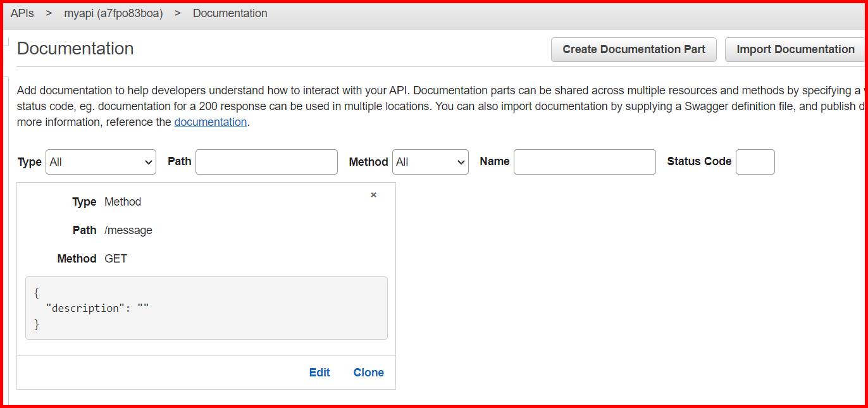Click the Import Documentation button
This screenshot has width=868, height=408.
point(794,49)
